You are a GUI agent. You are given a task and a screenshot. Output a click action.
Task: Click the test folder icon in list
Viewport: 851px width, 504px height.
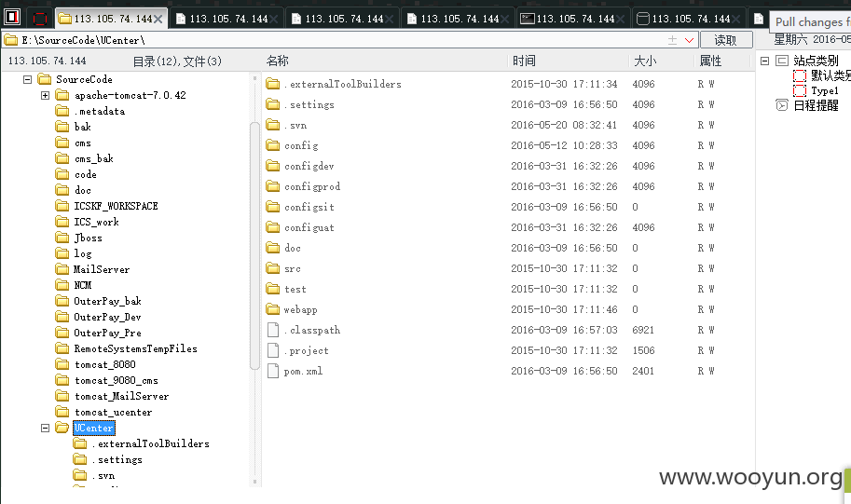pos(273,289)
